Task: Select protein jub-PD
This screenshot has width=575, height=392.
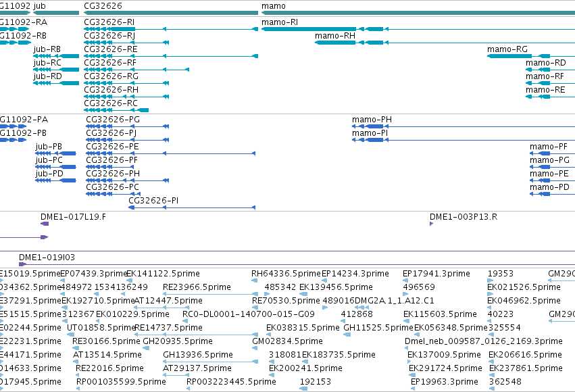Action: pos(49,174)
